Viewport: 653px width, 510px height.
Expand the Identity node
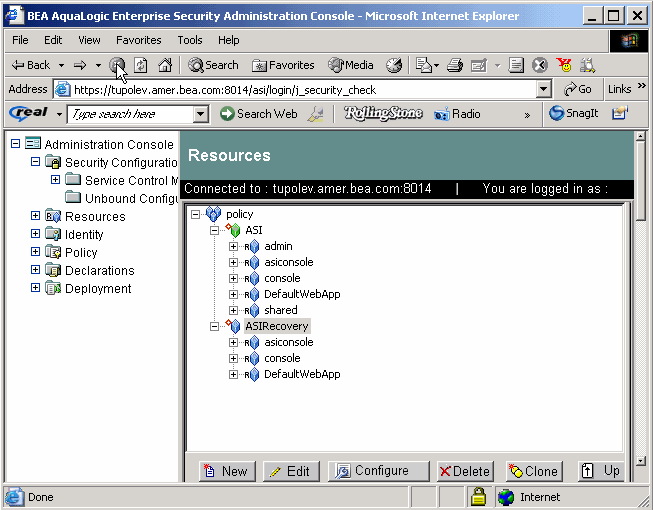pos(35,234)
